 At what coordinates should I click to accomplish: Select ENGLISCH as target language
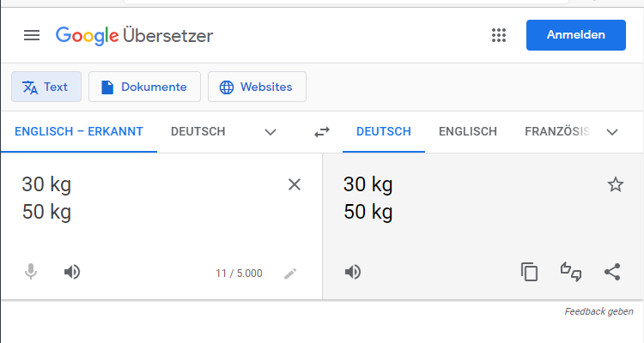click(468, 131)
